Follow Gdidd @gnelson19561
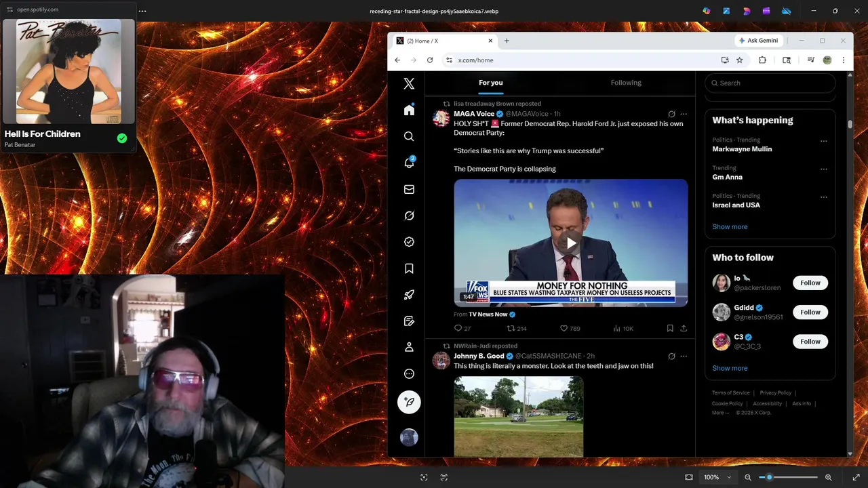The height and width of the screenshot is (488, 868). click(x=810, y=312)
